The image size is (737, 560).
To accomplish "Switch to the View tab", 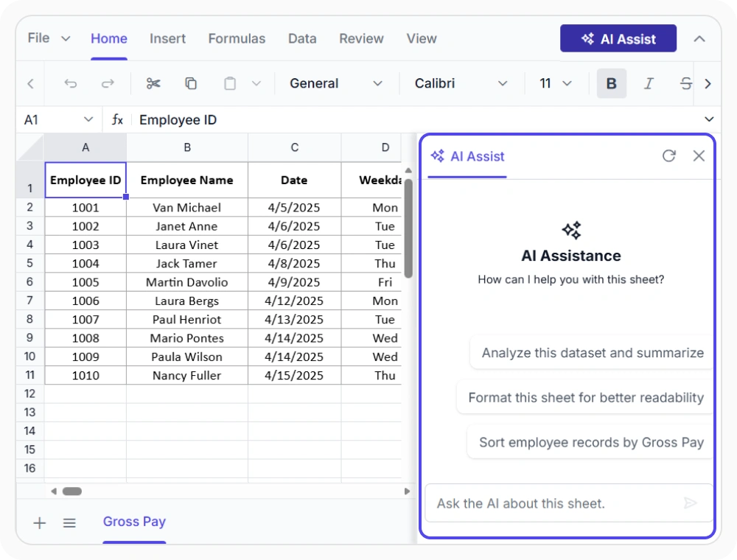I will 422,38.
